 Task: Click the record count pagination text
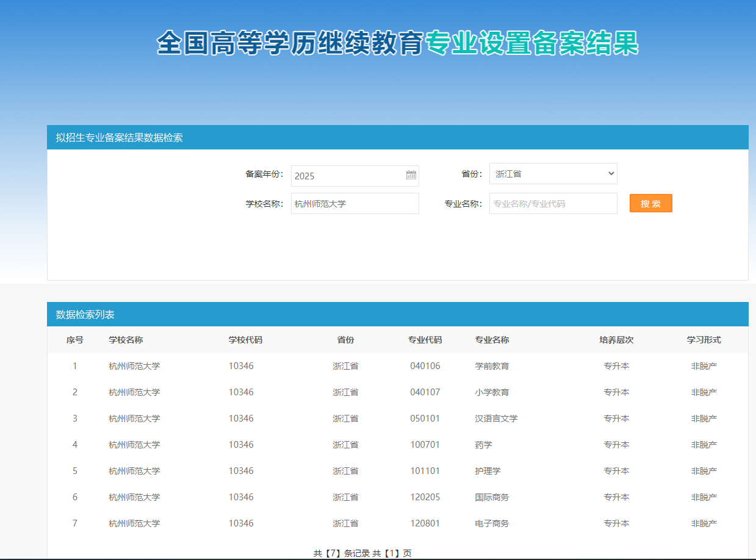(362, 553)
